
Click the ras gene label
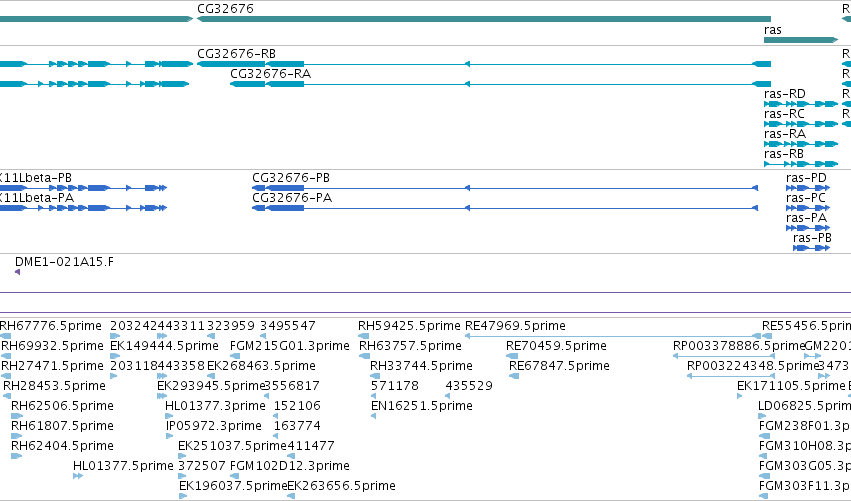click(773, 30)
